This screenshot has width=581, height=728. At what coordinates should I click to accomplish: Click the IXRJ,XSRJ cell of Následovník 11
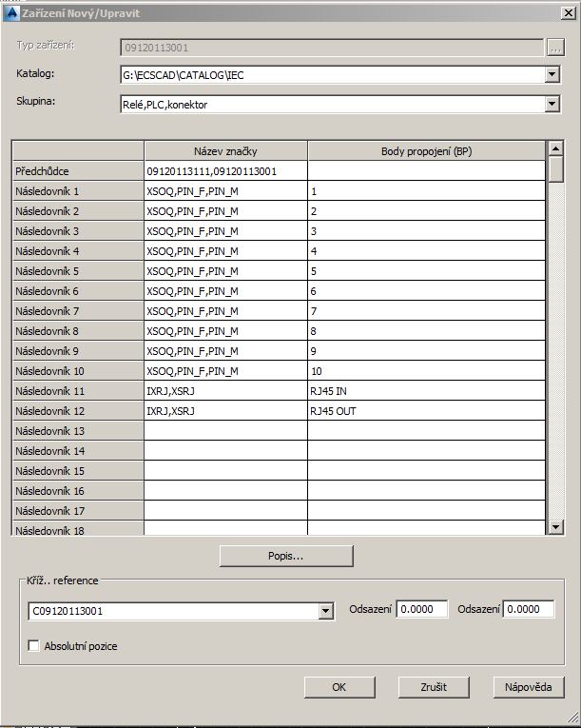pos(225,390)
